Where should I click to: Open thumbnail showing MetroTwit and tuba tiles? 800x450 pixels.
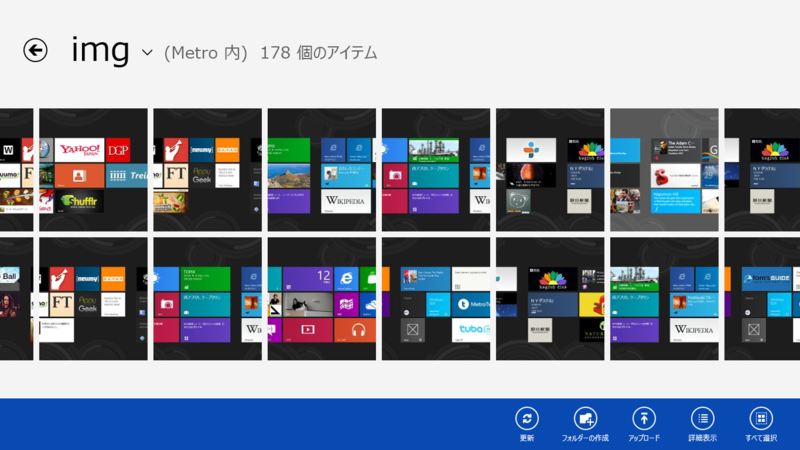coord(436,298)
